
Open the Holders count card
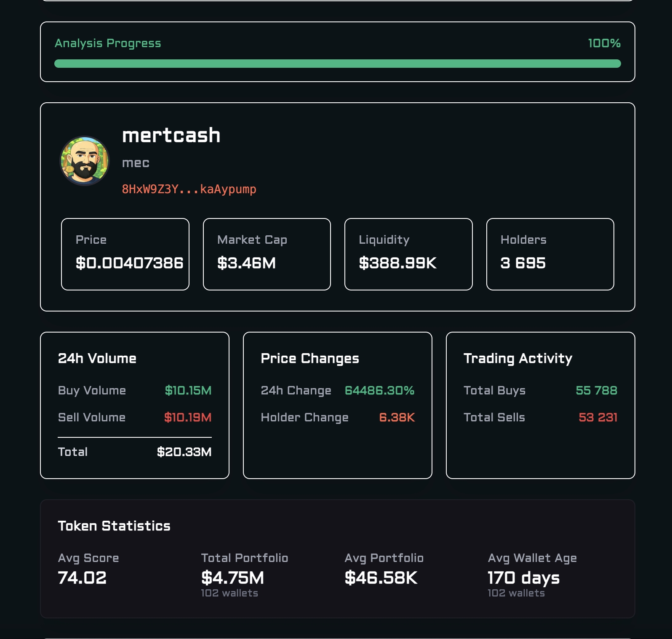click(x=550, y=254)
